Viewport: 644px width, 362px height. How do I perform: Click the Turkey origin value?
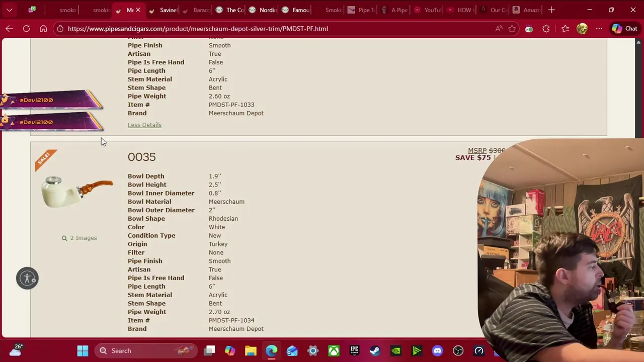[218, 244]
